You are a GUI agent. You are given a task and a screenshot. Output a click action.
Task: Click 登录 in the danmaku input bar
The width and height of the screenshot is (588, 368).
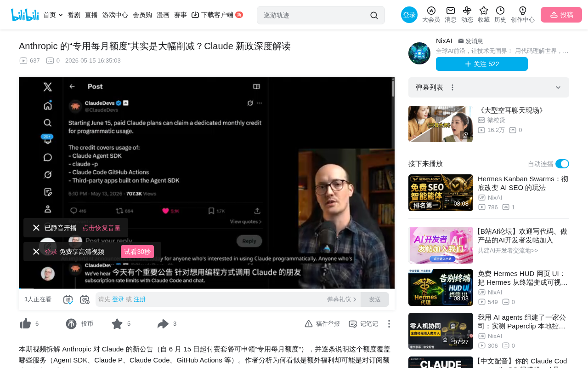pyautogui.click(x=118, y=299)
